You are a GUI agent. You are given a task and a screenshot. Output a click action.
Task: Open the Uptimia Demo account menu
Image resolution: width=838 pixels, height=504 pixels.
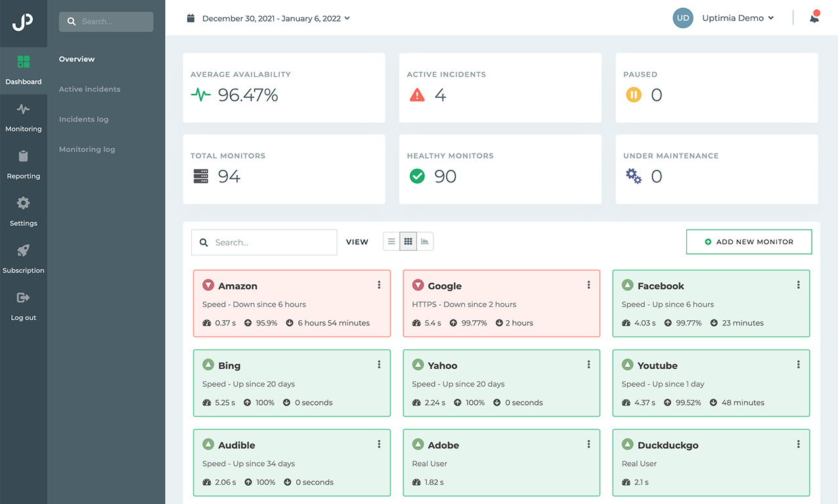[738, 18]
